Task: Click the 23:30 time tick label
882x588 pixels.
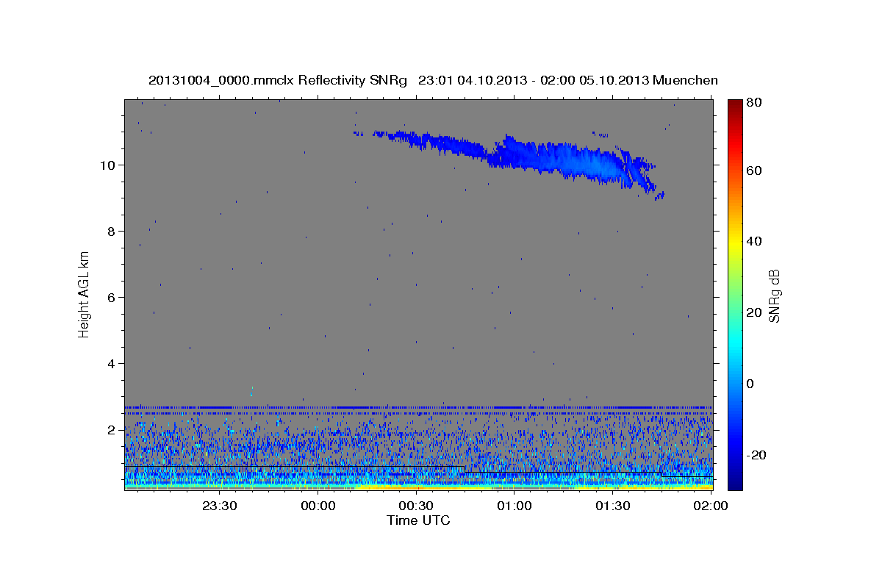Action: pyautogui.click(x=220, y=506)
